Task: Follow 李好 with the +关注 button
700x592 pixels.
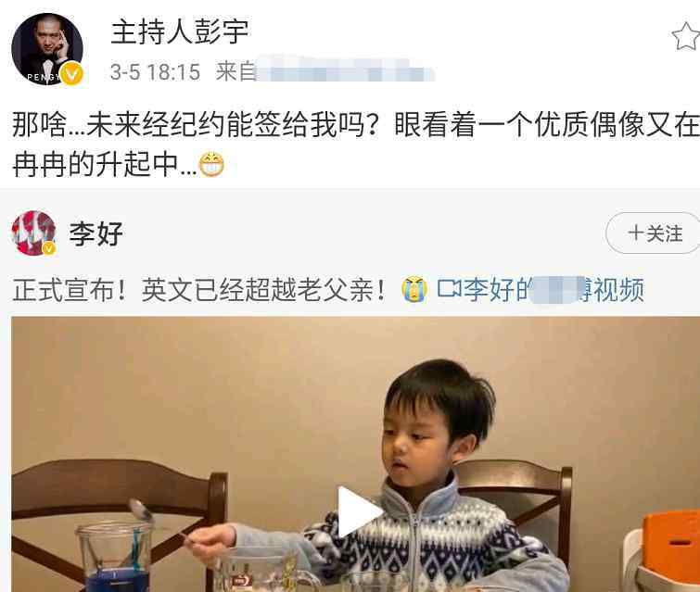Action: tap(654, 233)
